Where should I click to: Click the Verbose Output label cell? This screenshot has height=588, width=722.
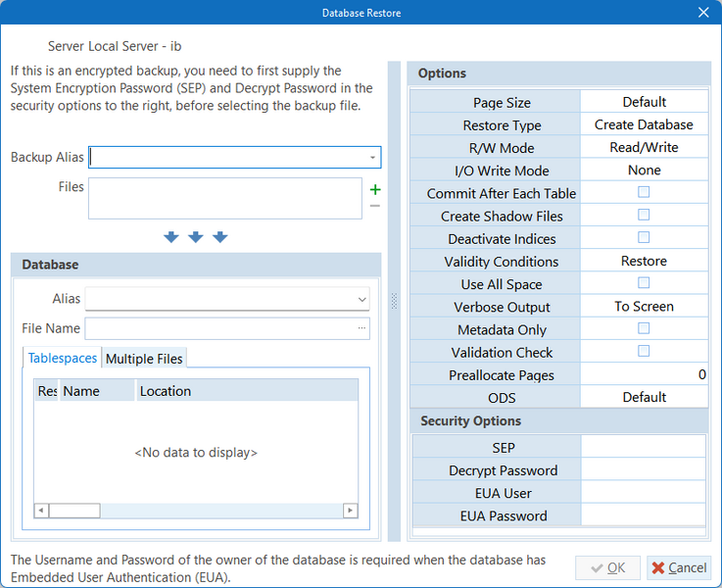click(x=495, y=307)
